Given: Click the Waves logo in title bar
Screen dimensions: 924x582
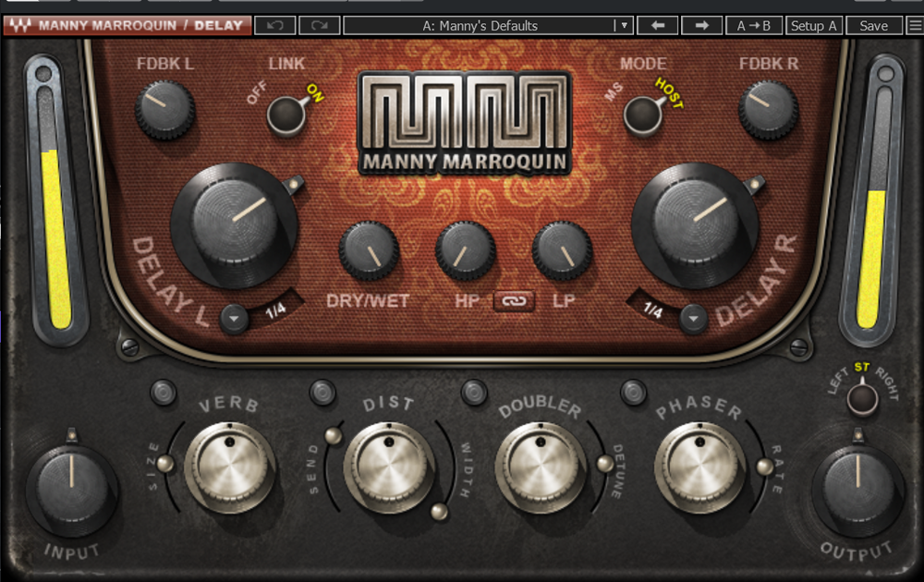Looking at the screenshot, I should tap(19, 25).
